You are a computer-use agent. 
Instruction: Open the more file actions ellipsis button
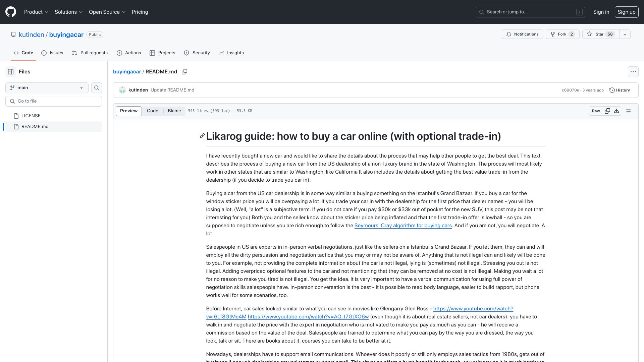click(x=633, y=72)
